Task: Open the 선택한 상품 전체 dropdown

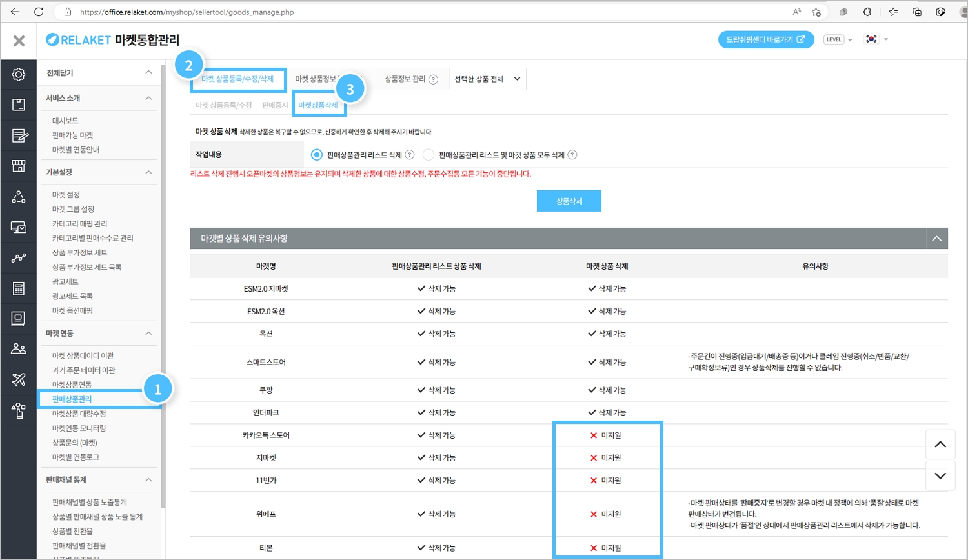Action: click(x=487, y=79)
